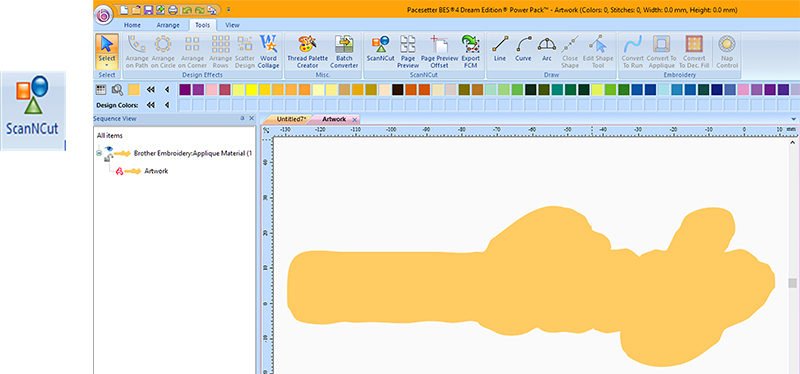Switch to the View ribbon tab
The height and width of the screenshot is (374, 800).
(232, 25)
